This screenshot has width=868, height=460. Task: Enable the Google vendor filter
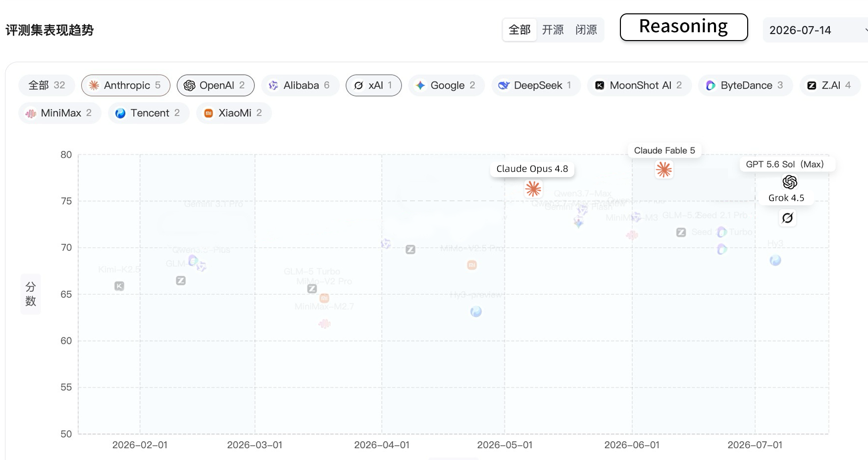click(446, 85)
